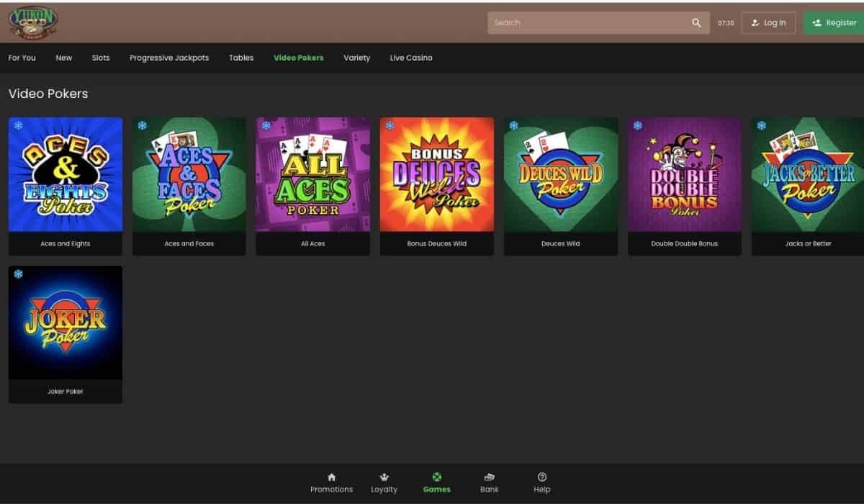Click the 'Aces and Eights' caption
Viewport: 864px width, 504px height.
66,244
